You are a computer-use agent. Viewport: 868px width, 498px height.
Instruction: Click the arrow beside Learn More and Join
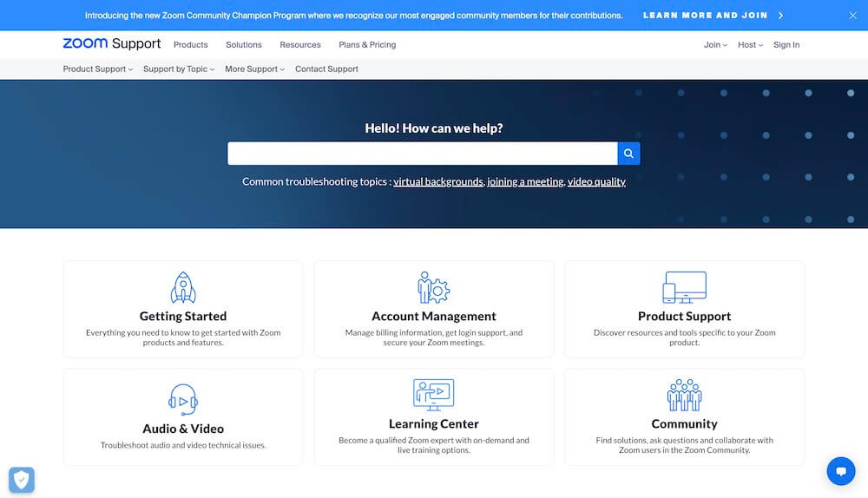click(x=780, y=16)
